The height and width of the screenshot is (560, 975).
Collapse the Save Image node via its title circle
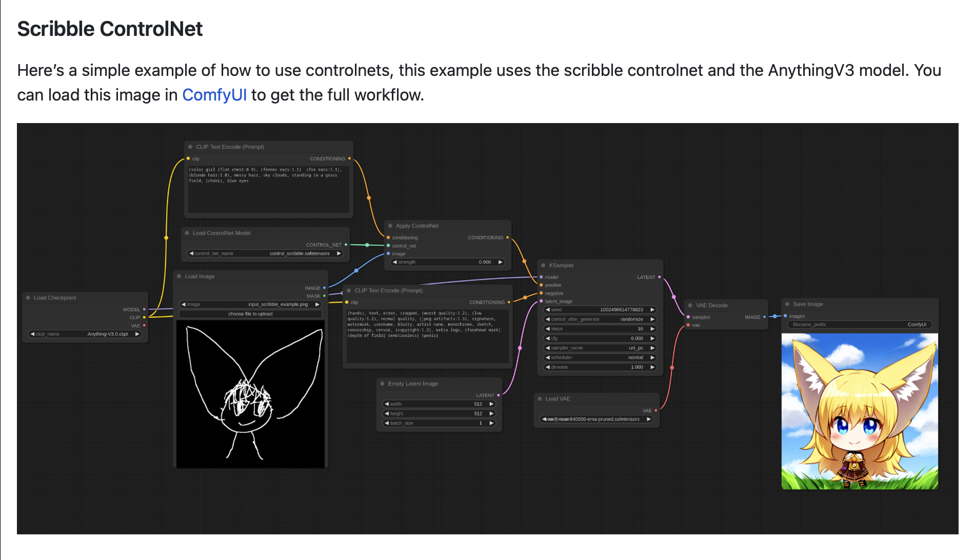[x=786, y=304]
